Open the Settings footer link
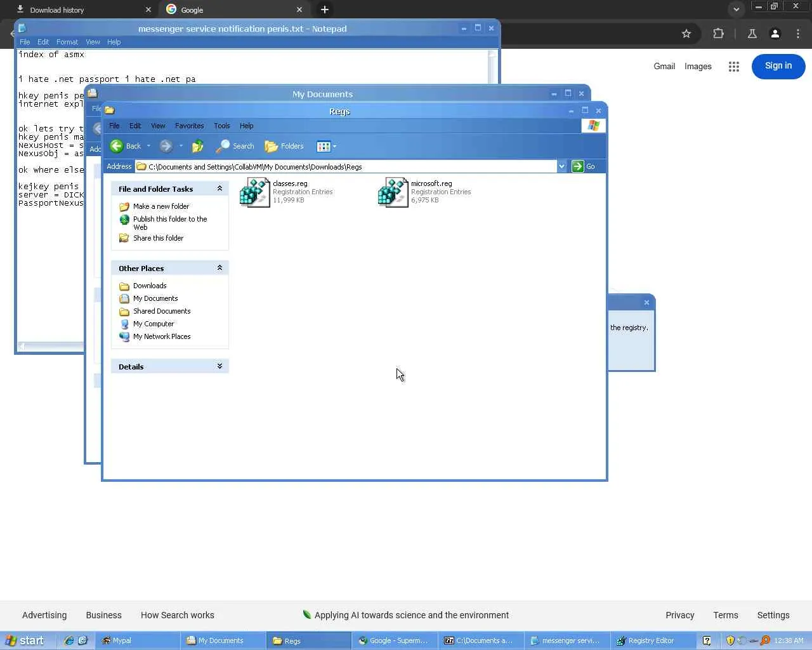This screenshot has height=650, width=812. click(773, 615)
